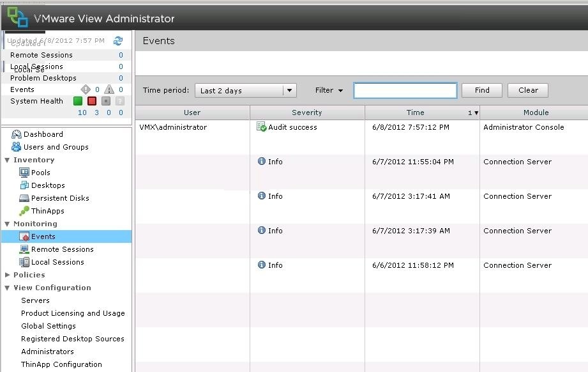Open Local Sessions under Monitoring
This screenshot has width=588, height=372.
tap(57, 262)
